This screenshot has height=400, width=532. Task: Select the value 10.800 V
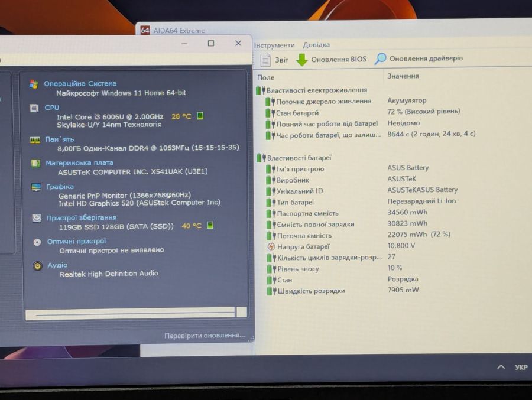pyautogui.click(x=401, y=246)
